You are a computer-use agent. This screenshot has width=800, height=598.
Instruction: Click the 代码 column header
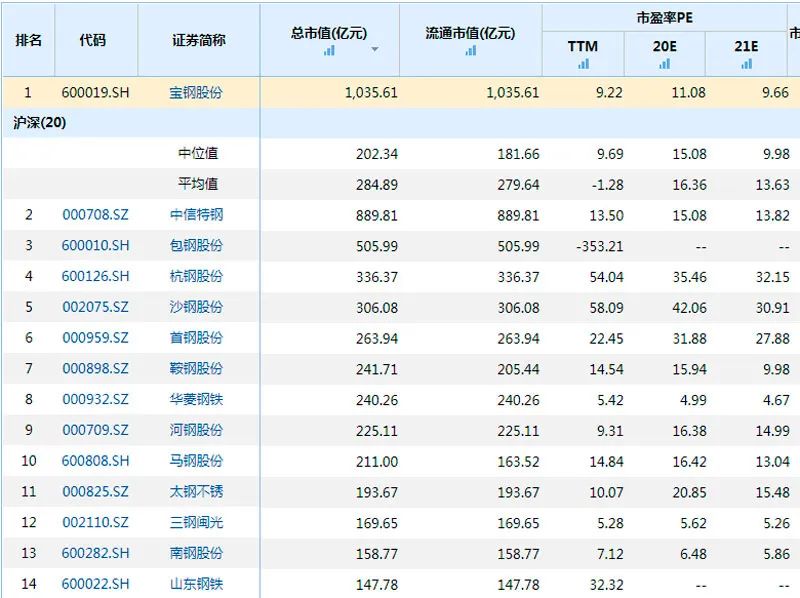click(x=93, y=40)
